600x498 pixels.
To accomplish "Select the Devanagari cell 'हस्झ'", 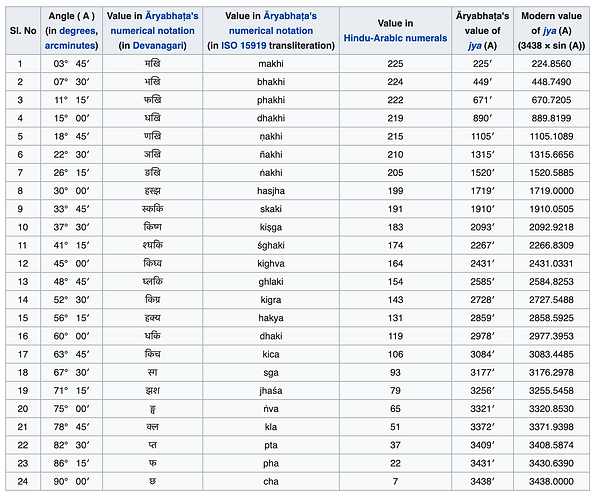I will (x=152, y=191).
